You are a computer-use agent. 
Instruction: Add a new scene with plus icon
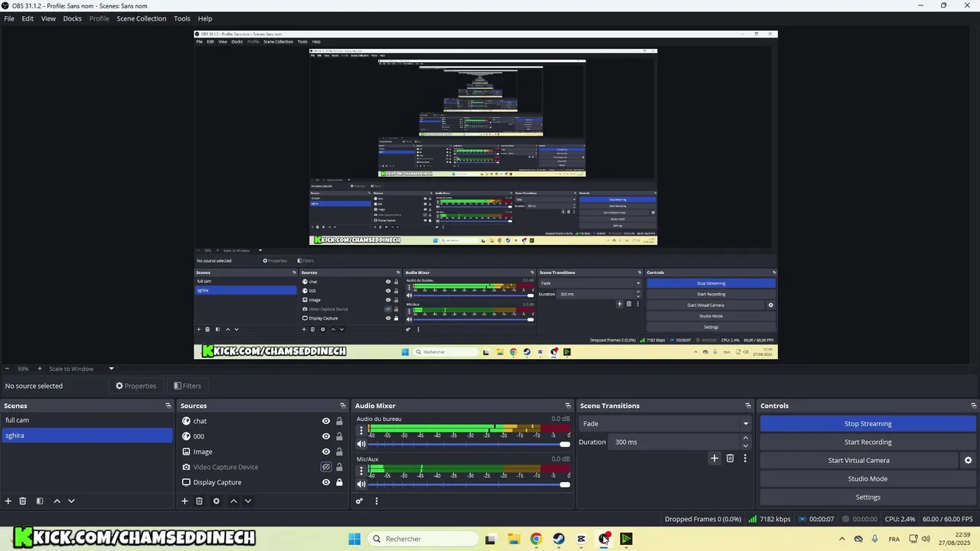click(8, 501)
